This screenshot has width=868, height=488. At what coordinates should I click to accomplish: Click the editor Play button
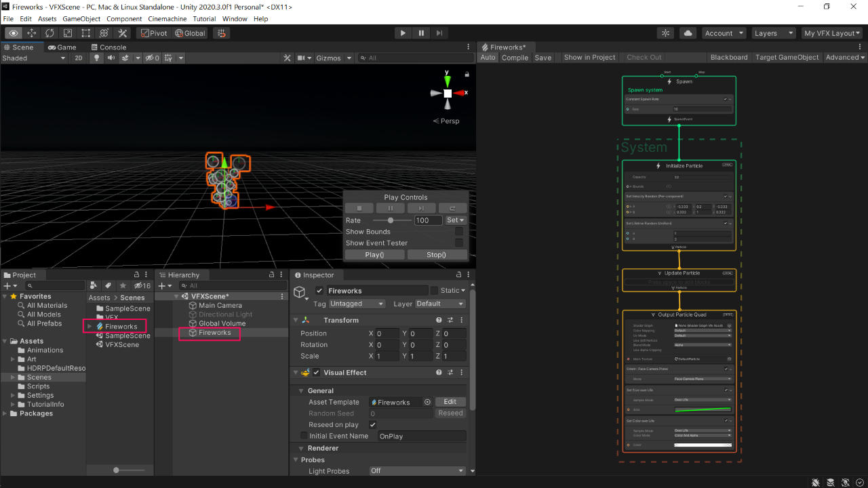click(x=403, y=33)
